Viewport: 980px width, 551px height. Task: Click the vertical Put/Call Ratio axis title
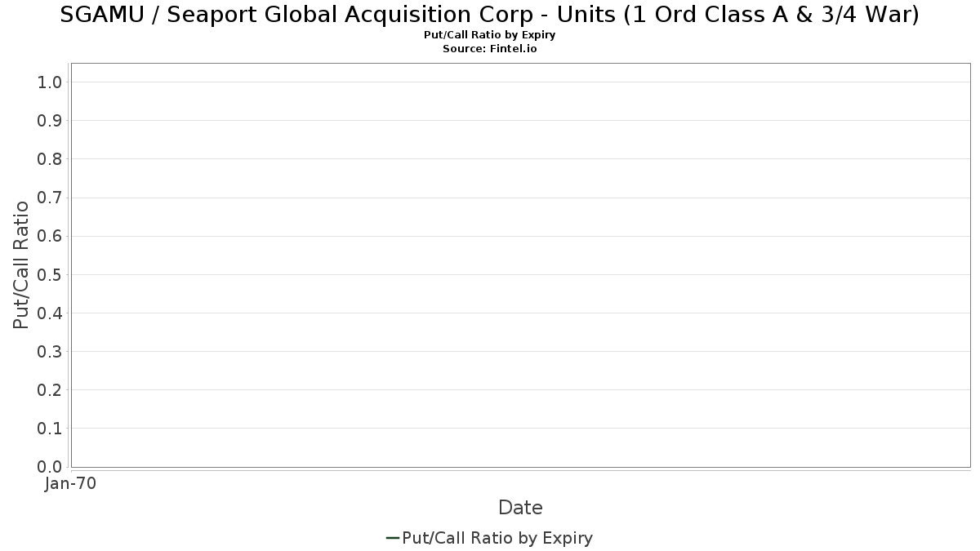[x=21, y=264]
